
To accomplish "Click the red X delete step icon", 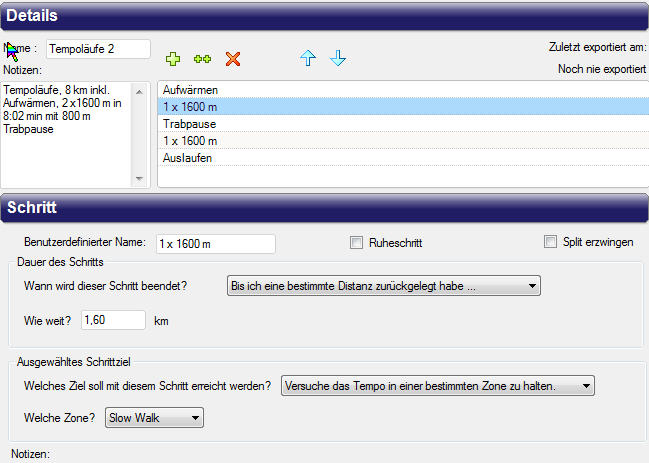I will [x=233, y=59].
